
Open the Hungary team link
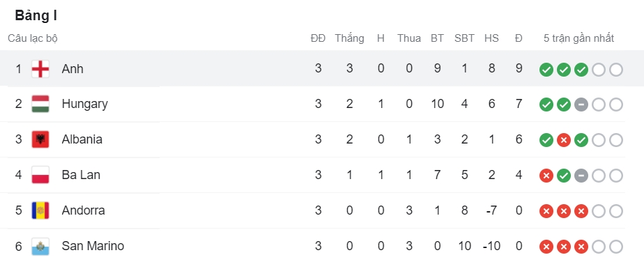tap(84, 104)
